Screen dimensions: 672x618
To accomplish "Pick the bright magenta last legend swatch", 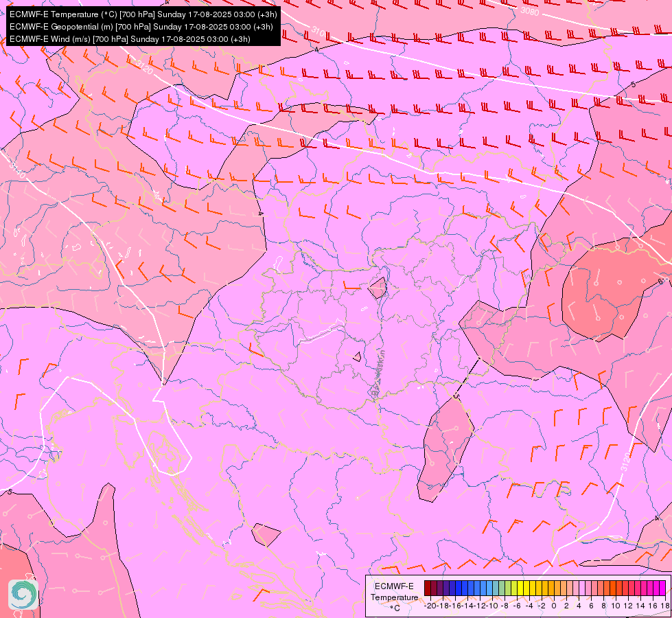I will coord(662,588).
